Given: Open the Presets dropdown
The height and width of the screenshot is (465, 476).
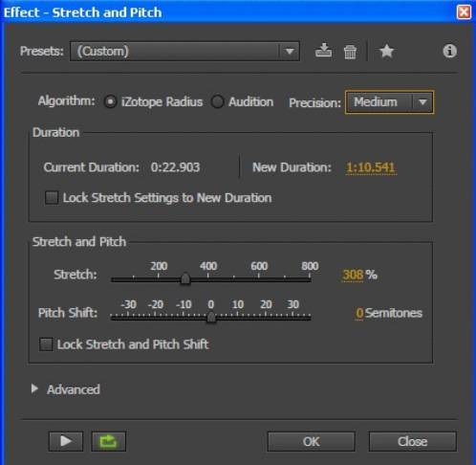Looking at the screenshot, I should pyautogui.click(x=184, y=52).
